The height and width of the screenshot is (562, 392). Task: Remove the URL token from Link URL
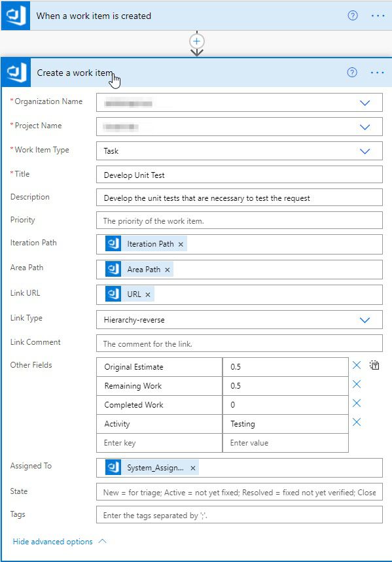[x=148, y=294]
